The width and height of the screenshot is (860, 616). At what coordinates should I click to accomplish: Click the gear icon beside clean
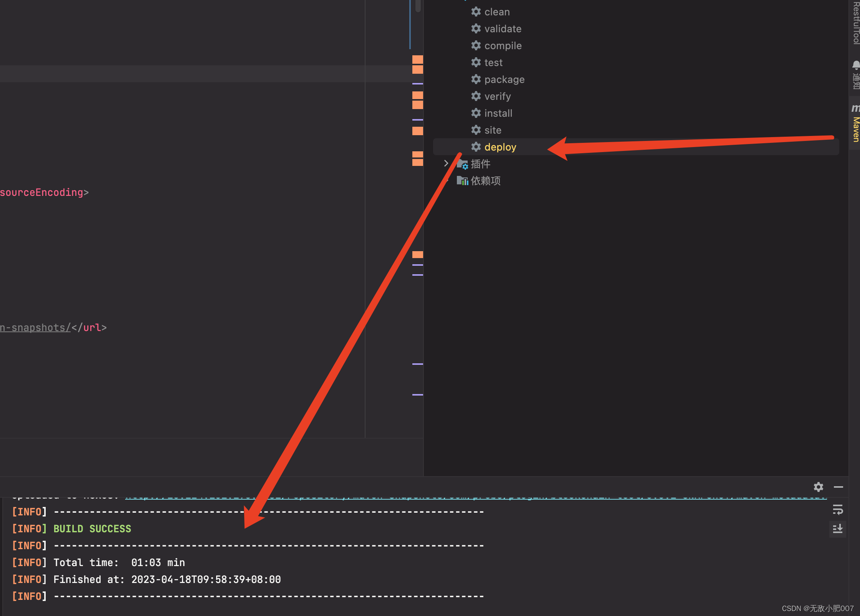(x=476, y=12)
